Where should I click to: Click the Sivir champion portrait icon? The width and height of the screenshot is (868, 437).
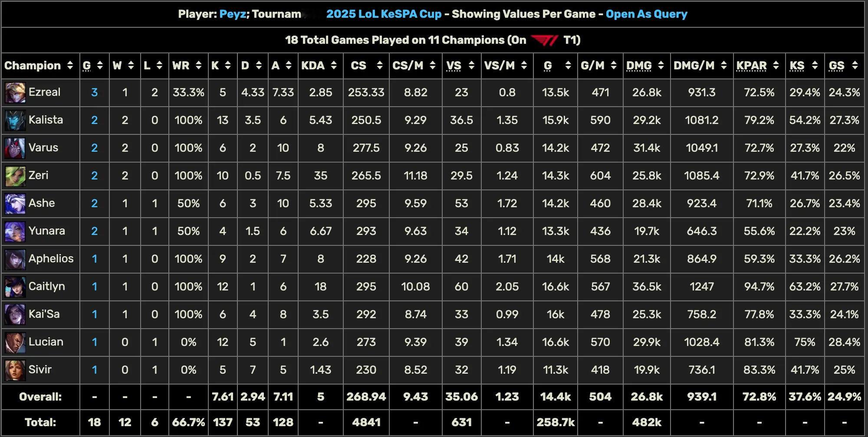[x=15, y=370]
